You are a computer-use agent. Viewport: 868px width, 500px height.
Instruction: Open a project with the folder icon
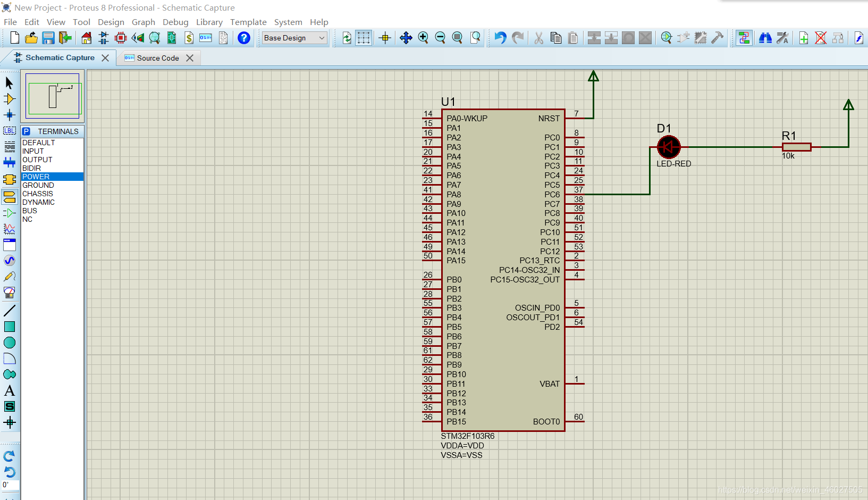[31, 38]
